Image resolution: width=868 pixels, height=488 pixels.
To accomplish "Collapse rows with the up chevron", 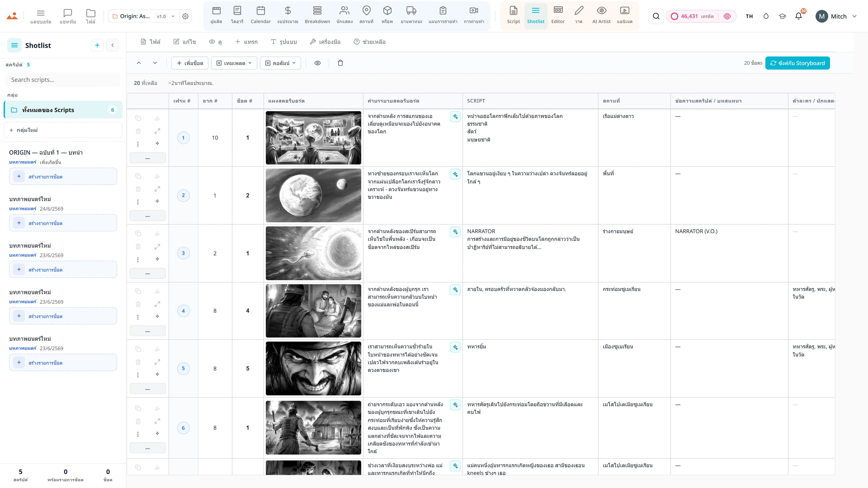I will point(139,63).
